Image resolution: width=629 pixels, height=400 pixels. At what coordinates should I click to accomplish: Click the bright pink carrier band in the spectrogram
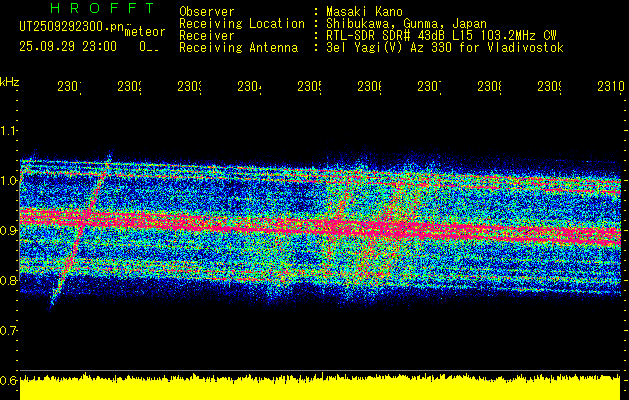point(321,227)
